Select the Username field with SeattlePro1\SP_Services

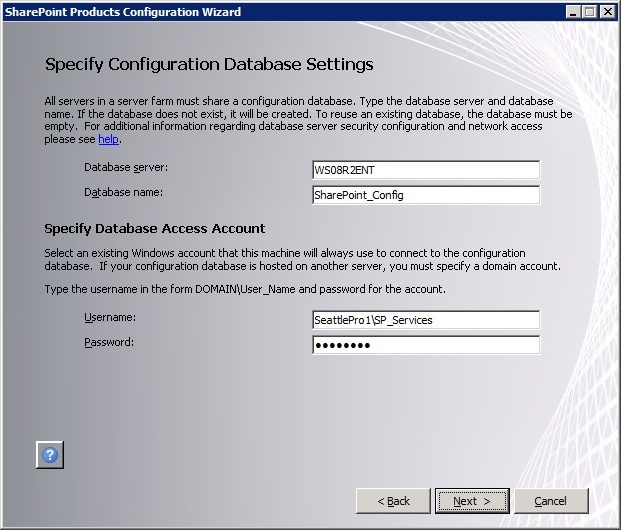coord(425,320)
